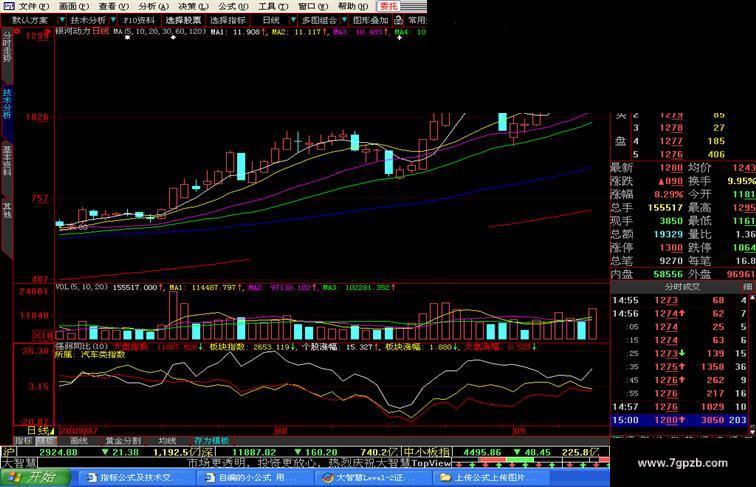756x487 pixels.
Task: Click the 选择指标 toolbar button
Action: click(x=228, y=20)
